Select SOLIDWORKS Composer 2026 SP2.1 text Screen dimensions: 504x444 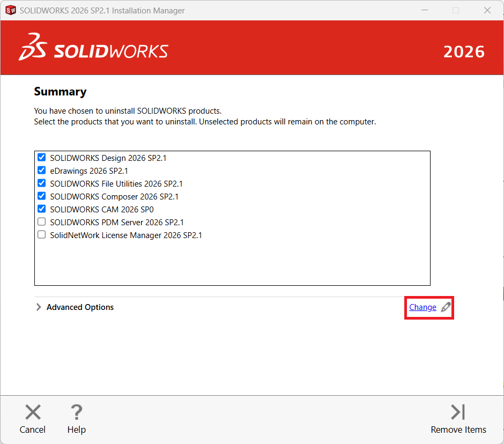(114, 197)
